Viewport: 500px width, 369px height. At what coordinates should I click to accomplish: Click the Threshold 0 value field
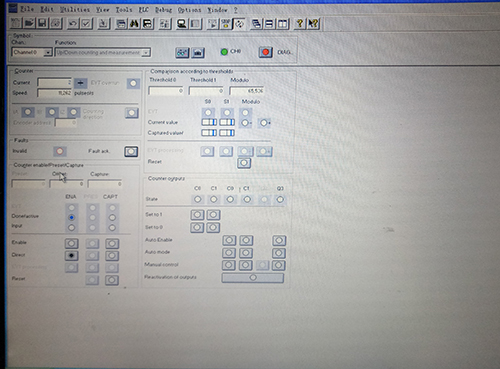coord(166,91)
